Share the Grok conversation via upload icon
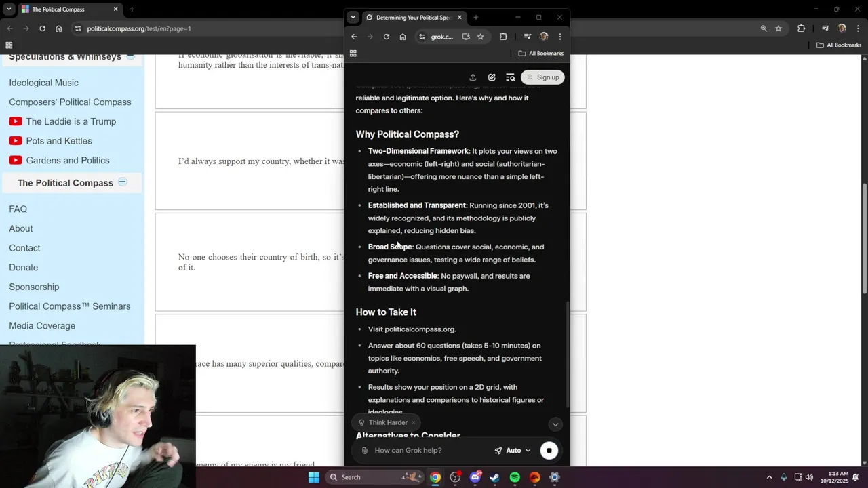The image size is (868, 488). click(x=473, y=77)
